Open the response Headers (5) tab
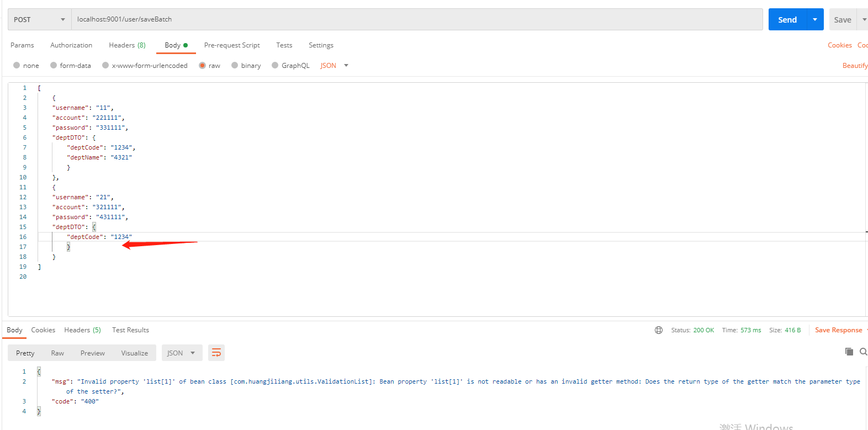868x430 pixels. click(83, 330)
